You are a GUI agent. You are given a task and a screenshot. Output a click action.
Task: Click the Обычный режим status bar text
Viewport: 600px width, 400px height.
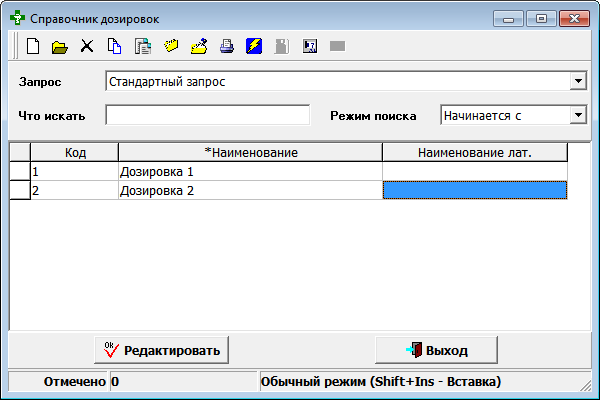click(x=381, y=382)
